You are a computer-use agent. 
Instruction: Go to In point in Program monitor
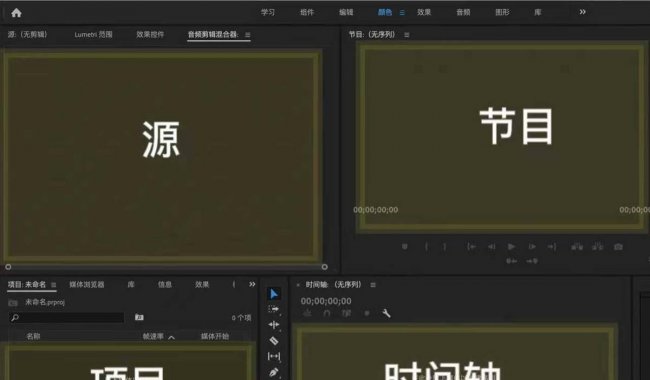pos(471,247)
